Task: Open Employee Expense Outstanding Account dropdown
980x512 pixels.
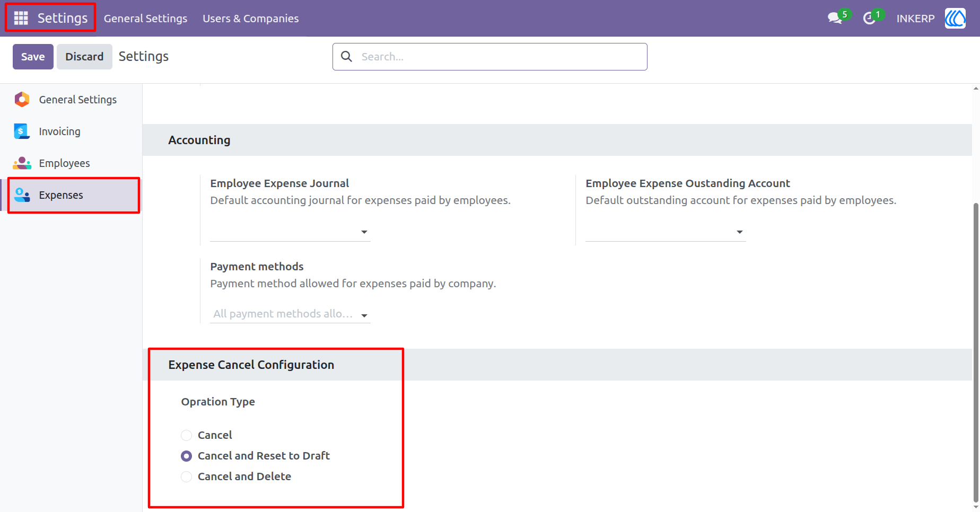Action: tap(666, 232)
